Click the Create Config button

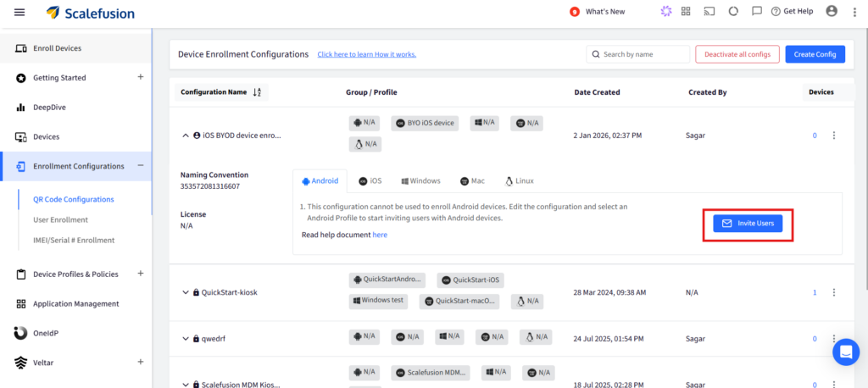point(815,54)
